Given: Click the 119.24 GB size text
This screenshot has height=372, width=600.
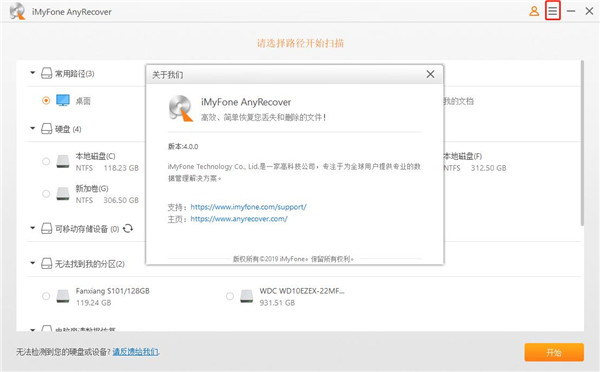Looking at the screenshot, I should [93, 303].
